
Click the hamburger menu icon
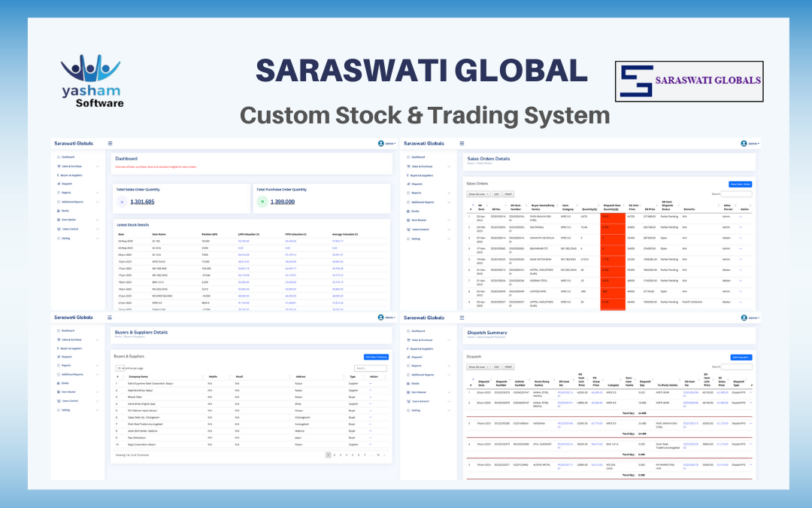110,143
